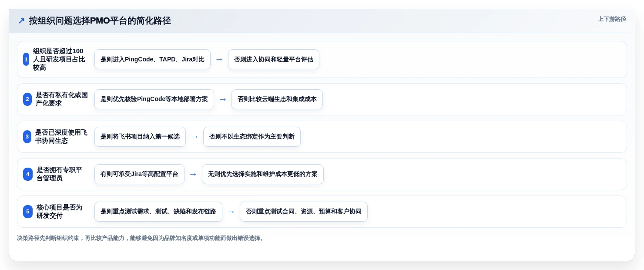Choose 是则进入PingCode、TAPD、Jira对比 option
The height and width of the screenshot is (270, 644).
152,59
